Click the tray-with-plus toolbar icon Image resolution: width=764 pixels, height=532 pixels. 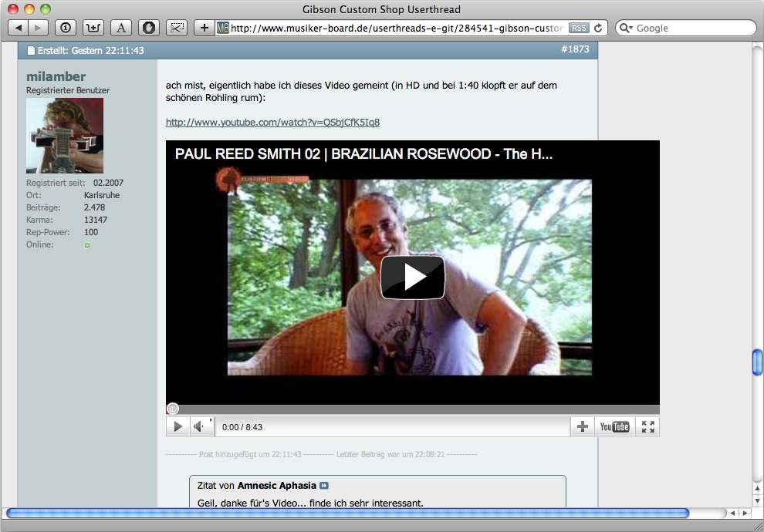pyautogui.click(x=93, y=28)
